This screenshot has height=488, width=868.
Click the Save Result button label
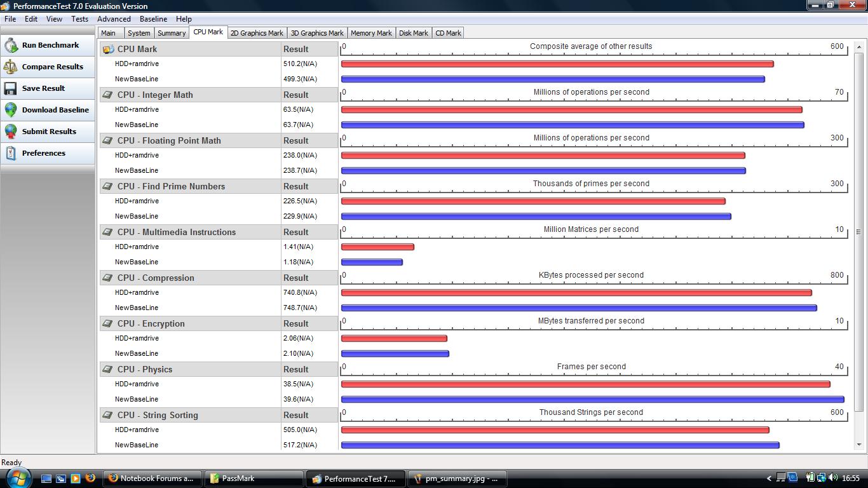[x=43, y=88]
